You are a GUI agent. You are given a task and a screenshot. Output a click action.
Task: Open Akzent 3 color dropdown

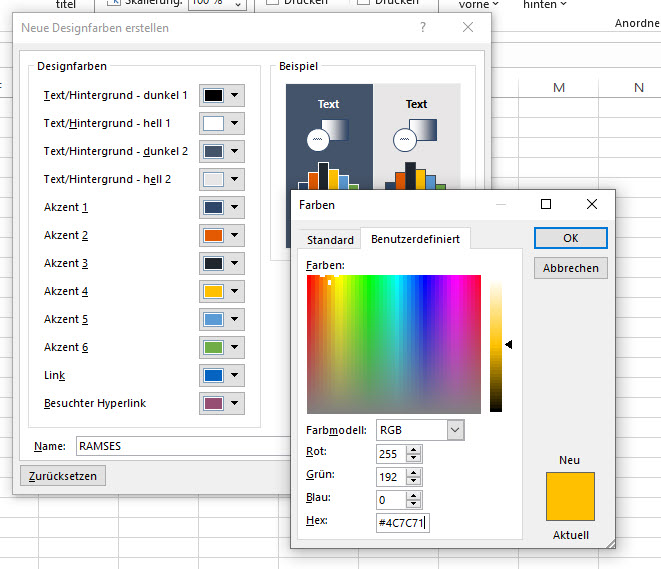click(222, 263)
